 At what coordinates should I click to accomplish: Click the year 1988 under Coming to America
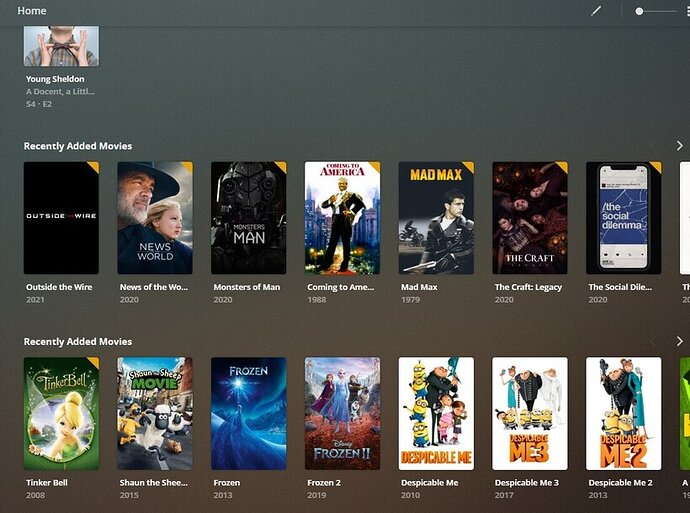[317, 300]
